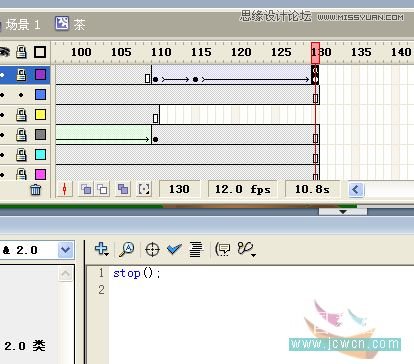Toggle lock on the purple layer
Viewport: 414px width, 364px height.
[x=21, y=75]
